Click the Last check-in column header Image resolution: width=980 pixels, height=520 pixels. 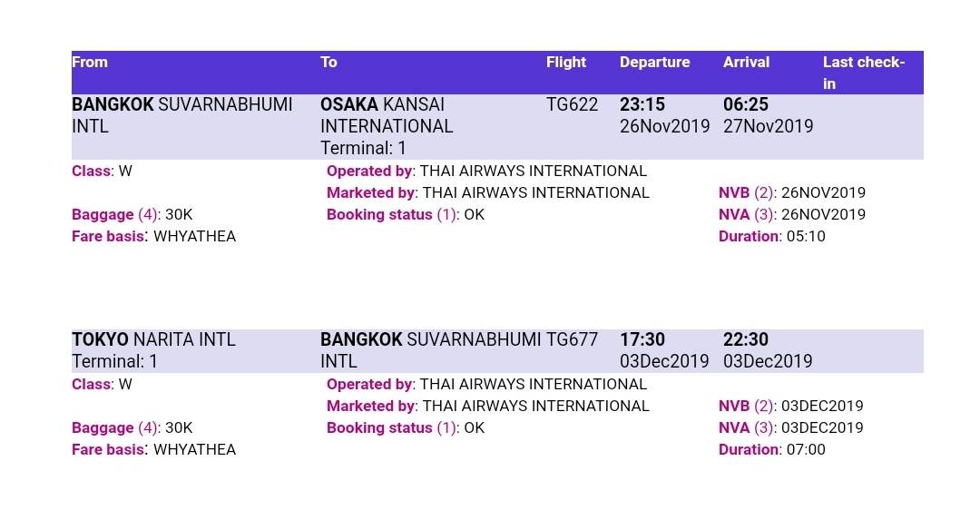coord(863,74)
